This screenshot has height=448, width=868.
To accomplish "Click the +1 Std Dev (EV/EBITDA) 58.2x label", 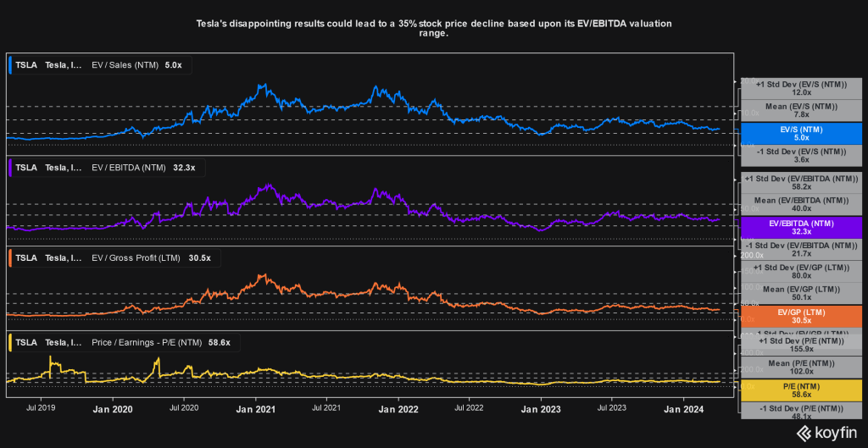I will tap(801, 183).
